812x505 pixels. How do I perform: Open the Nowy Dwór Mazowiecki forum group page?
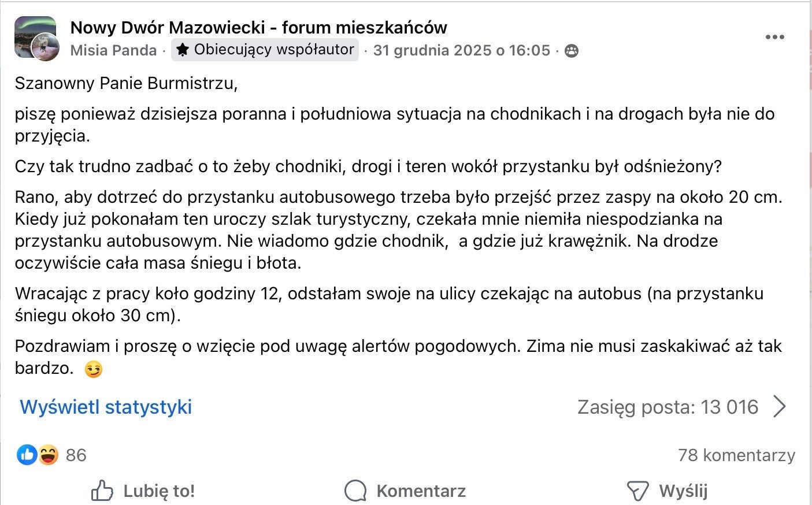point(258,27)
